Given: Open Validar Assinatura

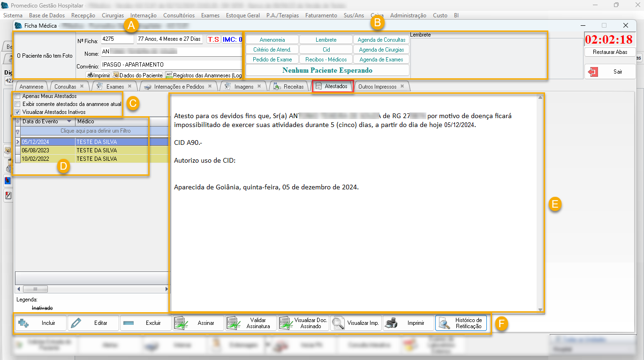Looking at the screenshot, I should tap(250, 323).
